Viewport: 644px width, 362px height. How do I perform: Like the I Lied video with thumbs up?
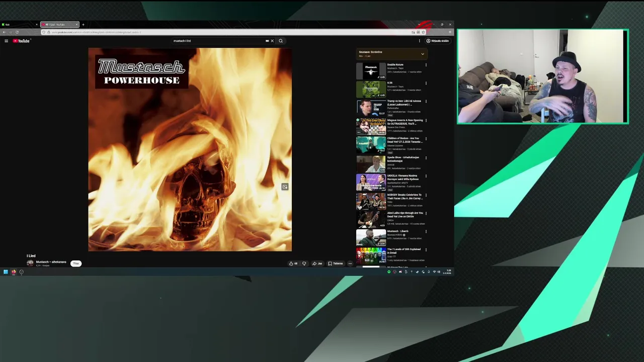(x=293, y=263)
